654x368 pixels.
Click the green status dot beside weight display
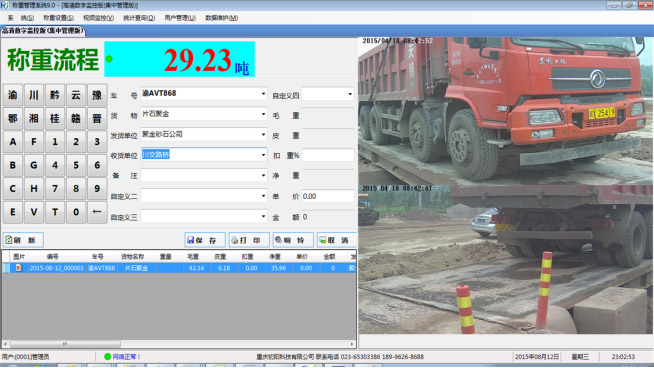[x=109, y=59]
